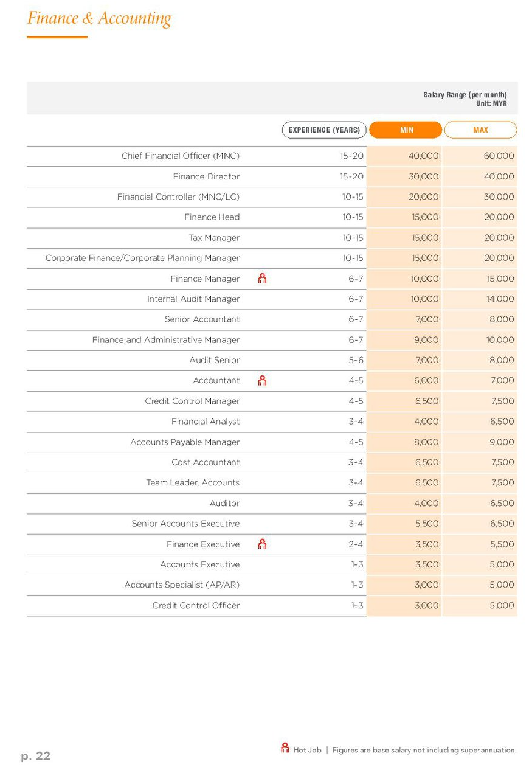Viewport: 532px width, 767px height.
Task: Click the Hot Job icon beside Accountant
Action: click(262, 380)
